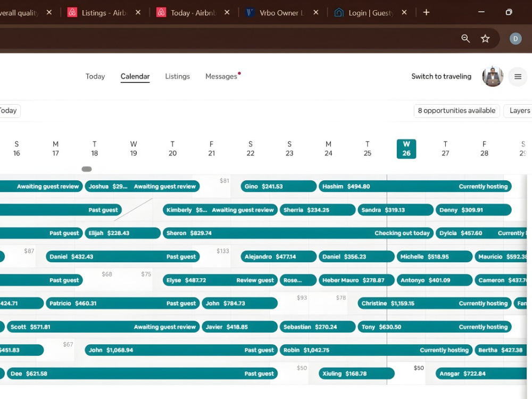The image size is (532, 399).
Task: Open Heber Mauro $278.87 reservation
Action: coord(356,280)
